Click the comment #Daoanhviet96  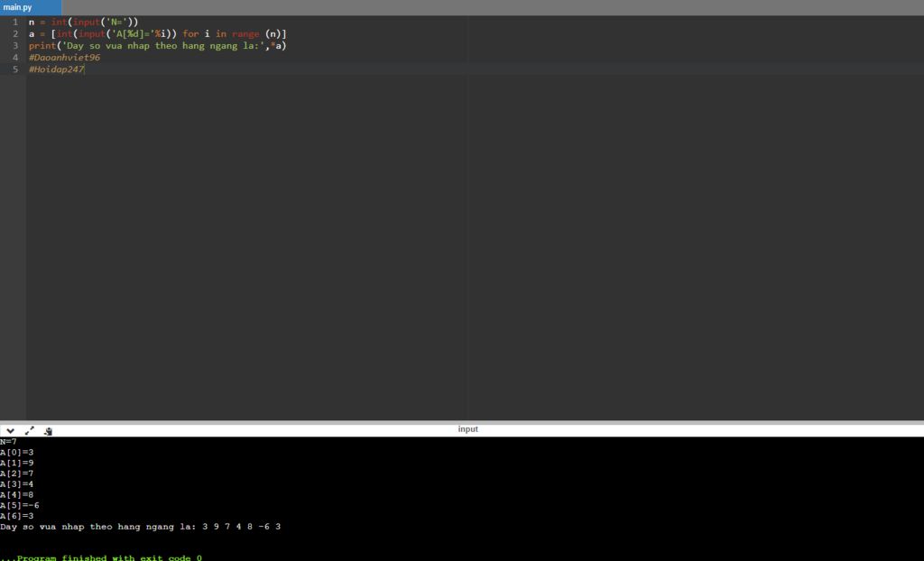pos(64,57)
